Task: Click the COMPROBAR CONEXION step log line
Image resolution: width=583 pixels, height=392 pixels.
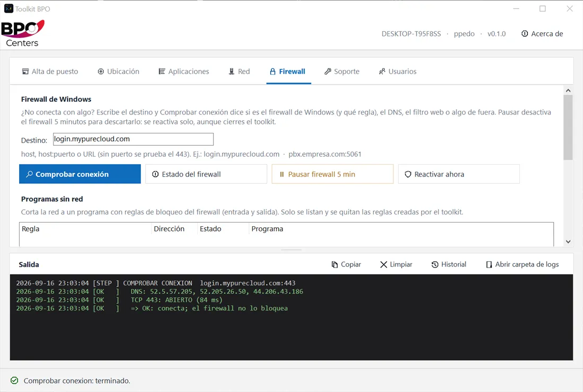Action: tap(156, 283)
